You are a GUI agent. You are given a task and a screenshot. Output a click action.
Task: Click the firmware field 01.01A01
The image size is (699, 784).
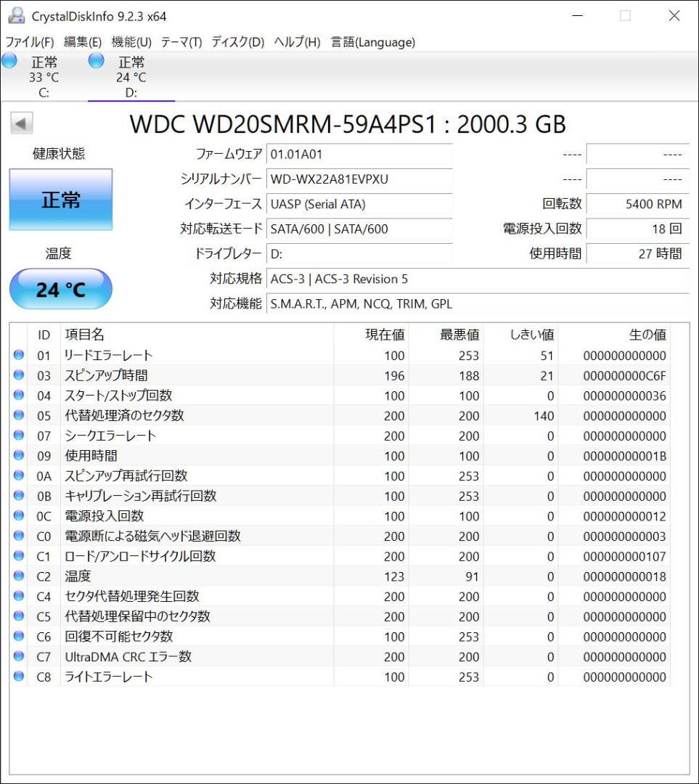[359, 154]
